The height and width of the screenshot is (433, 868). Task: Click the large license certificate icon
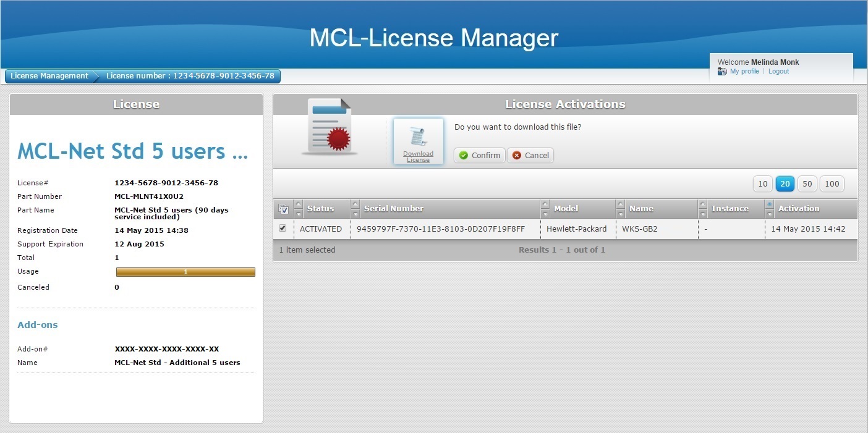pos(328,127)
